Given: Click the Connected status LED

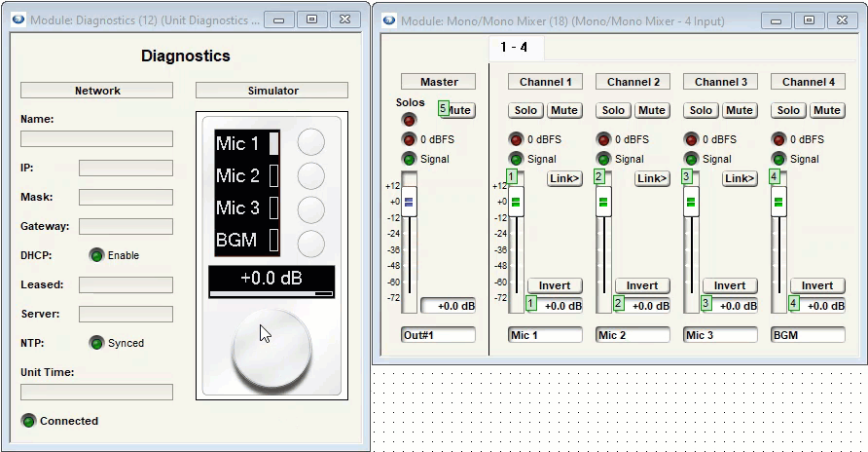Looking at the screenshot, I should tap(28, 421).
